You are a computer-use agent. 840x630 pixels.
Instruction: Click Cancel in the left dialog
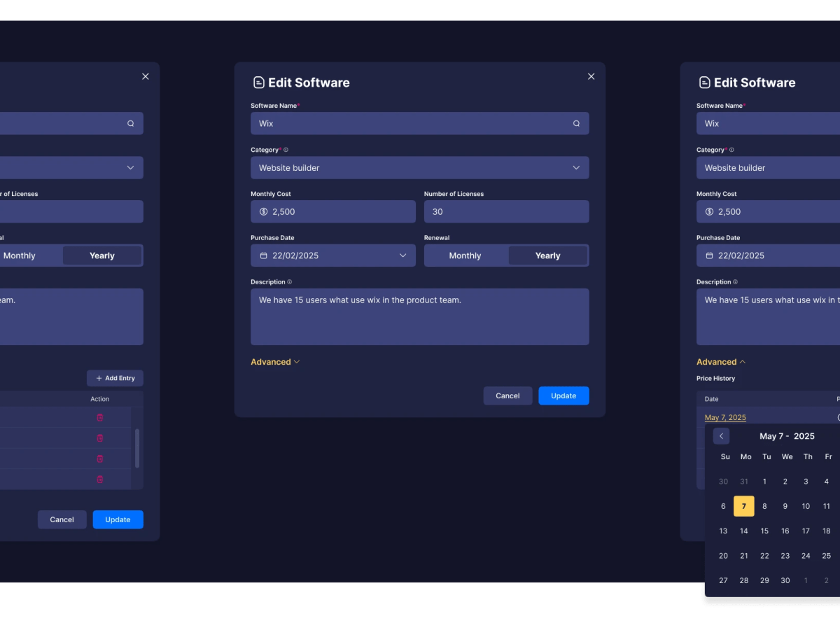(62, 519)
